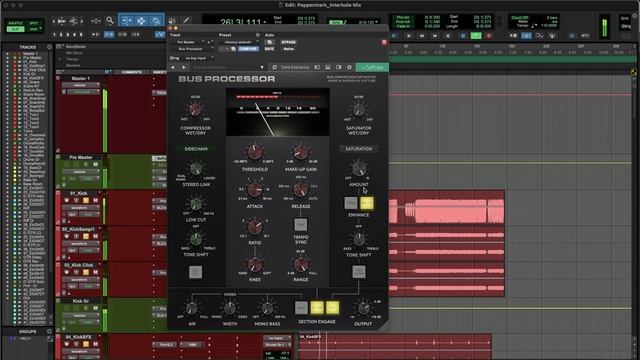The height and width of the screenshot is (360, 640).
Task: Toggle first grey Section Engage button
Action: (301, 308)
